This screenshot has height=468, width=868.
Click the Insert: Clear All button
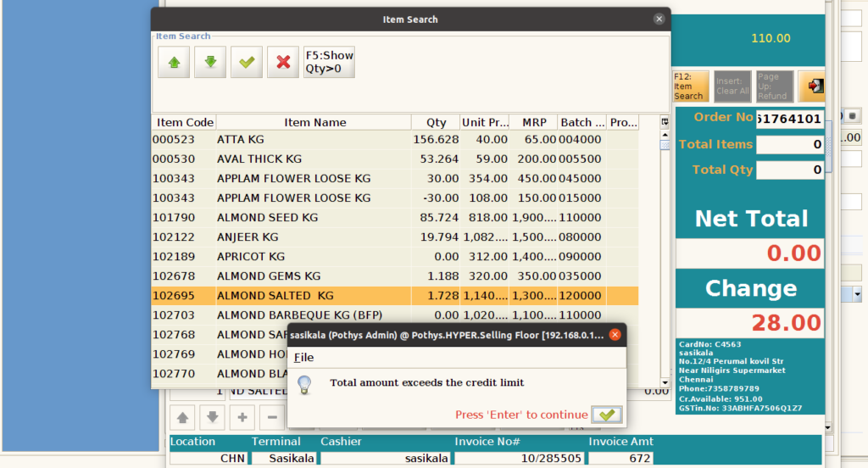[x=732, y=86]
